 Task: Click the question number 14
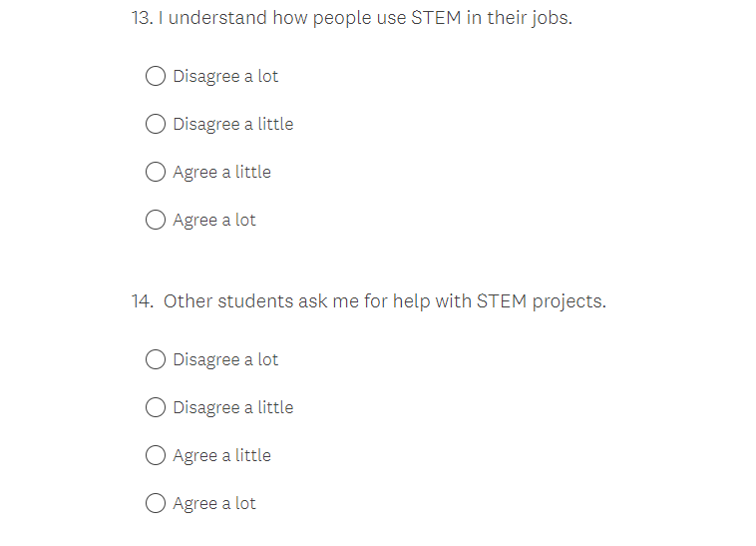(142, 301)
